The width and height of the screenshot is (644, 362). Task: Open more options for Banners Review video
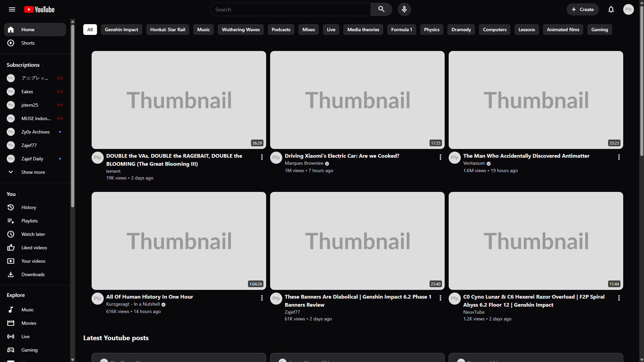[440, 298]
